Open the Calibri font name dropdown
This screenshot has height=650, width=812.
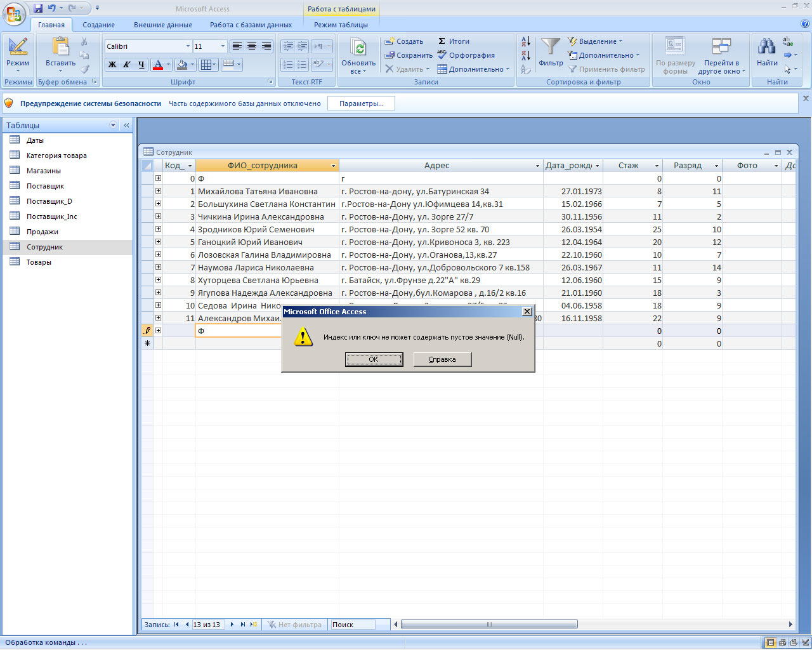(x=188, y=46)
